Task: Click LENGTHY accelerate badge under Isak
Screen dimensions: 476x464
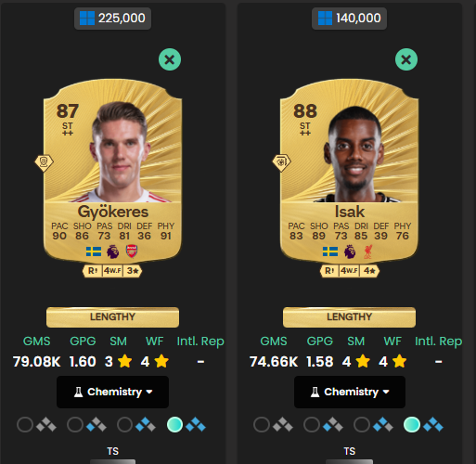Action: coord(349,317)
